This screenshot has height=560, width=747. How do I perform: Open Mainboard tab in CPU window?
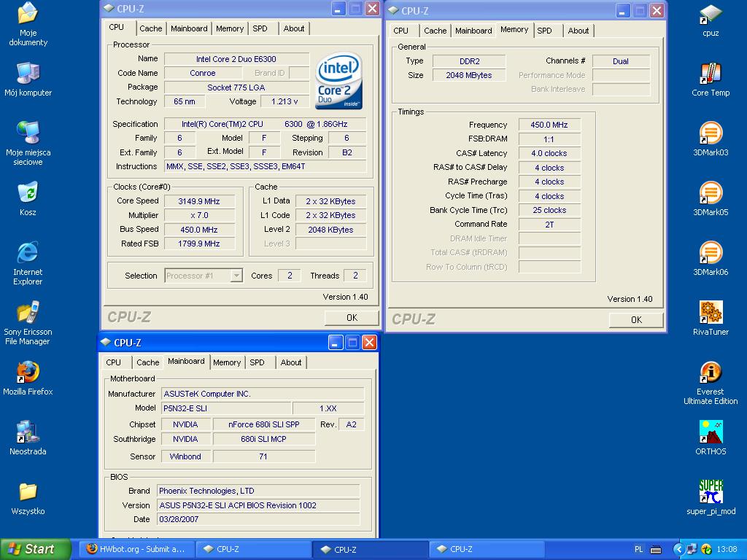(x=189, y=28)
